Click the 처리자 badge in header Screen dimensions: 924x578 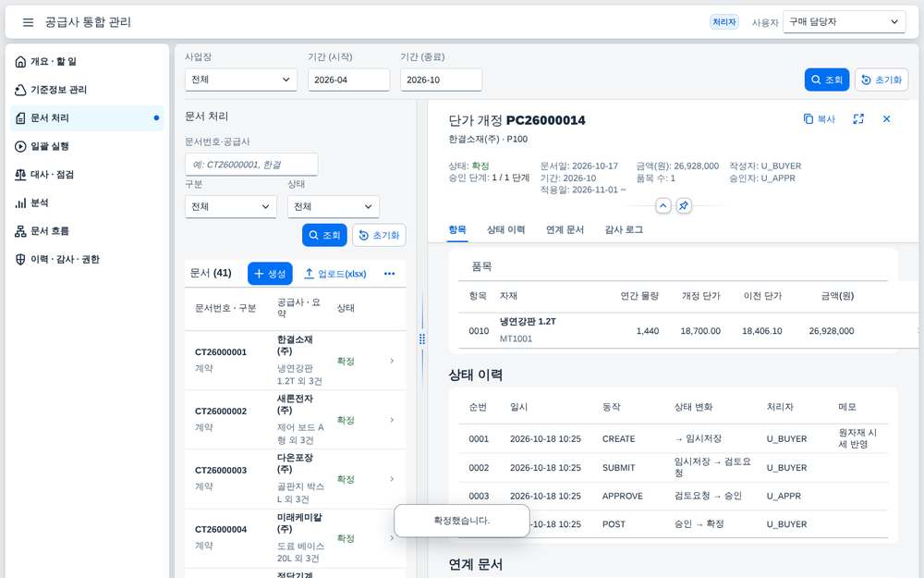click(x=723, y=22)
